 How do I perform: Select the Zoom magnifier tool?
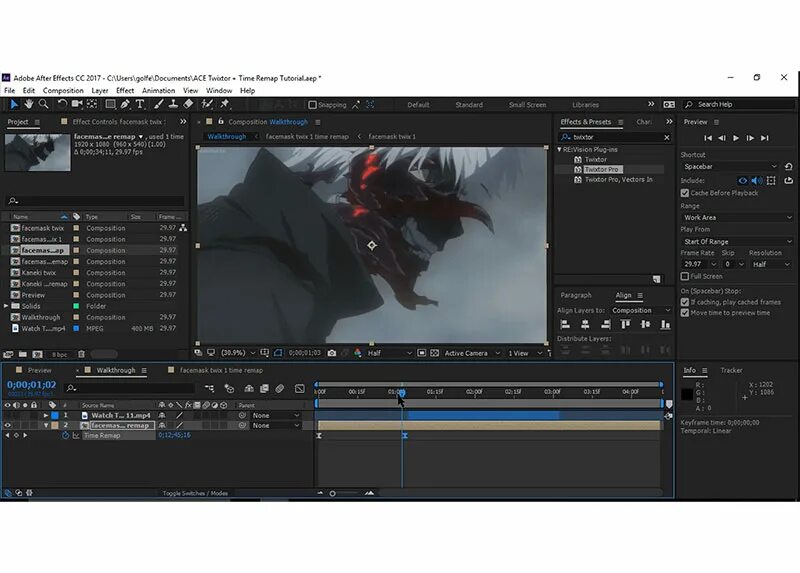pos(44,104)
